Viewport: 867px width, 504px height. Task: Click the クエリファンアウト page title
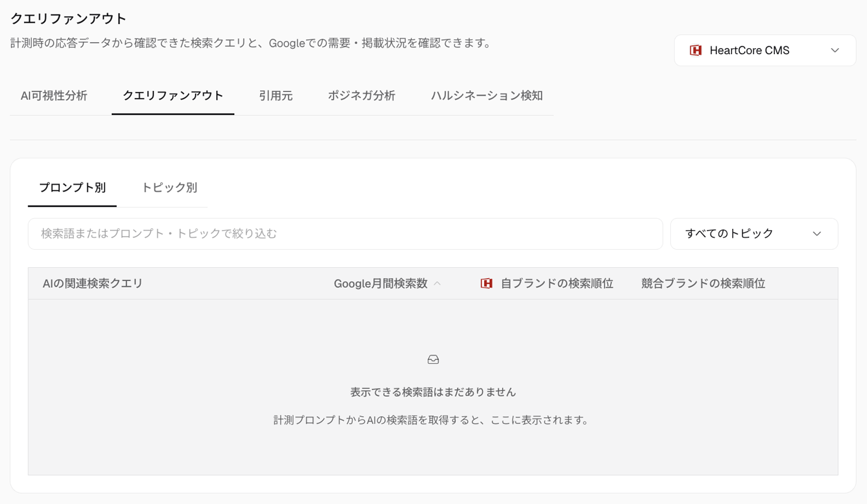69,19
